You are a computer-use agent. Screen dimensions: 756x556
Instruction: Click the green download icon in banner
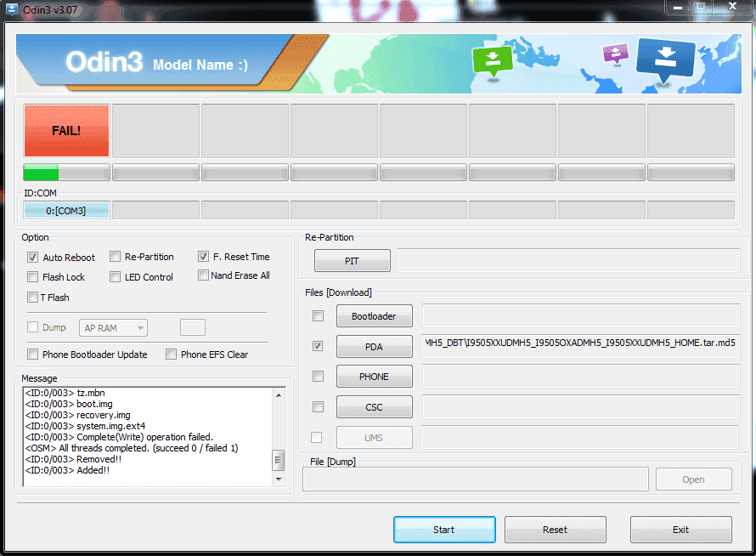point(493,61)
